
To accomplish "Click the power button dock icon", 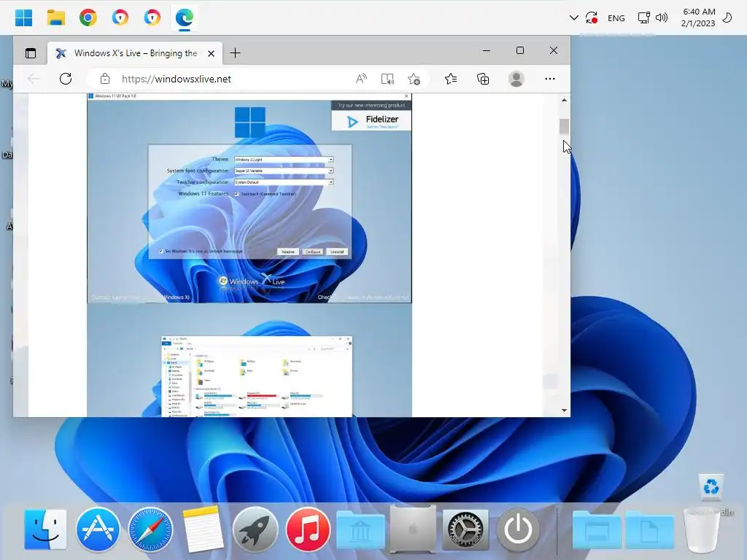I will (x=518, y=529).
